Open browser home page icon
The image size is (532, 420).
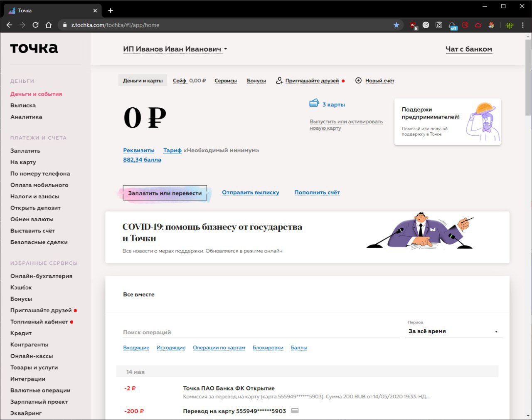49,25
